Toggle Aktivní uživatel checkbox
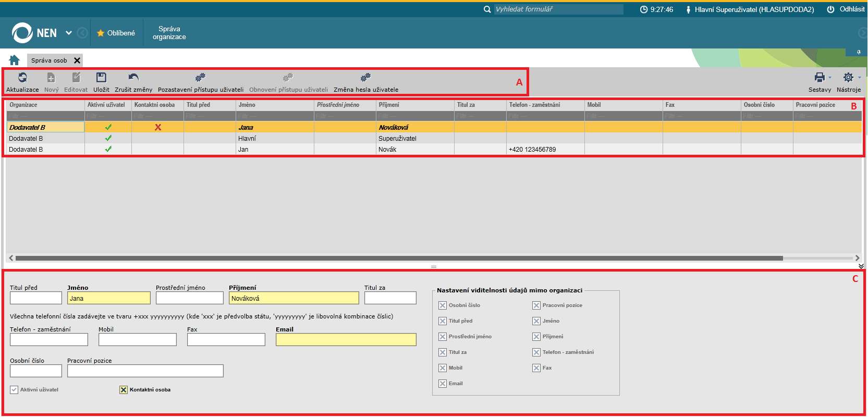Screen dimensions: 868x418 pos(14,390)
